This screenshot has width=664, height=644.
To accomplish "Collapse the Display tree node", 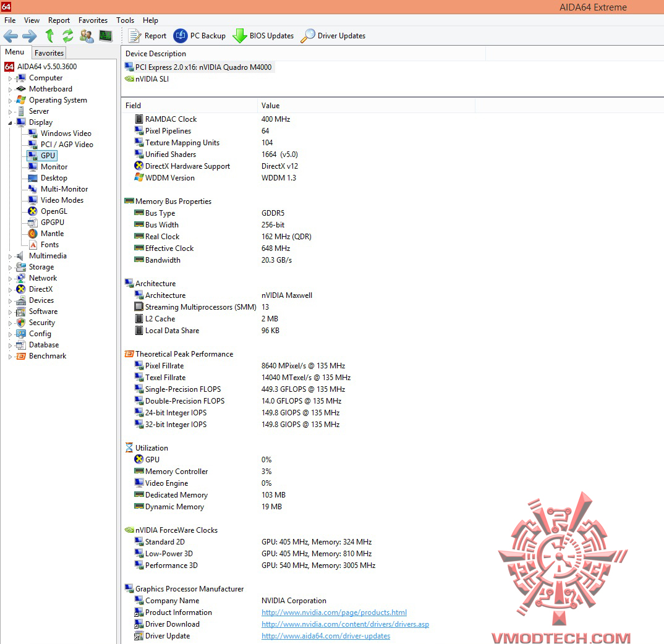I will click(10, 123).
